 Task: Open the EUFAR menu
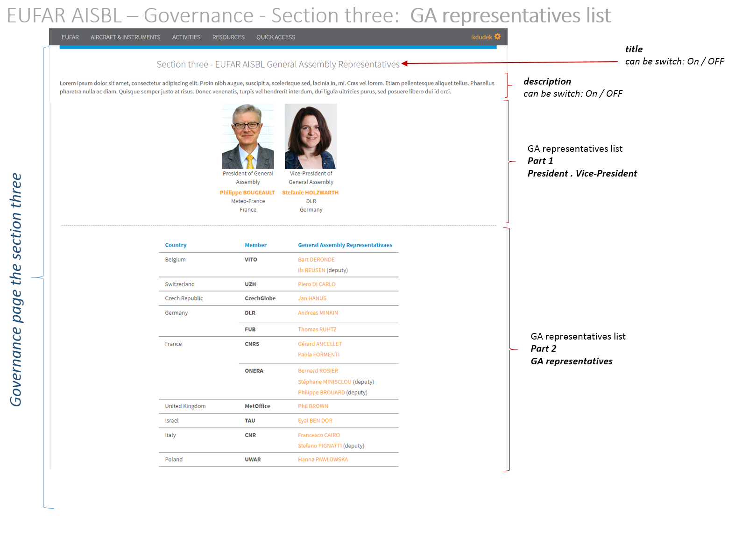click(70, 37)
